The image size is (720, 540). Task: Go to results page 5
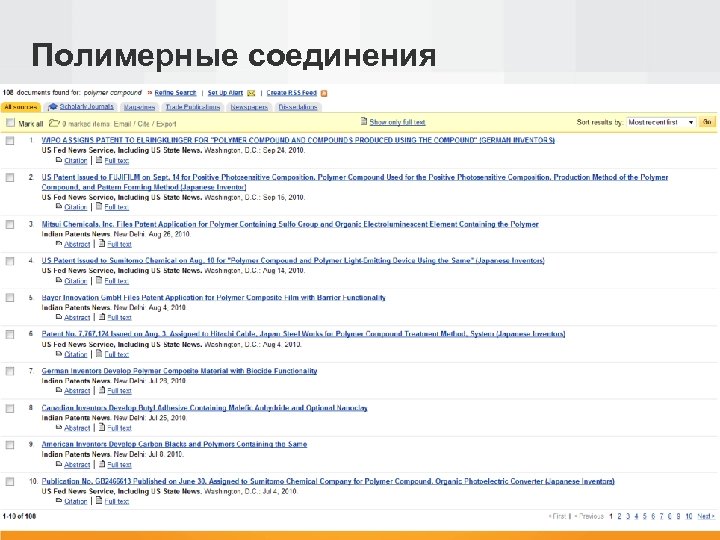(645, 517)
